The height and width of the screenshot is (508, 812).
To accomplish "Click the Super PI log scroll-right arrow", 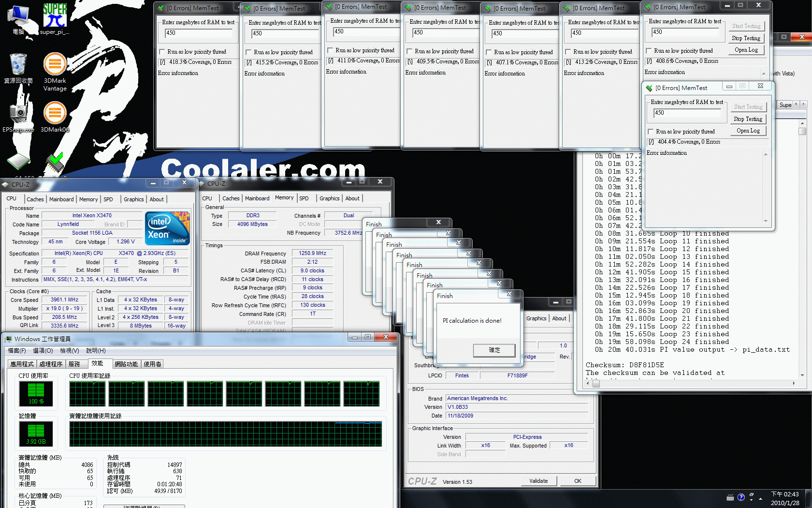I will click(794, 383).
